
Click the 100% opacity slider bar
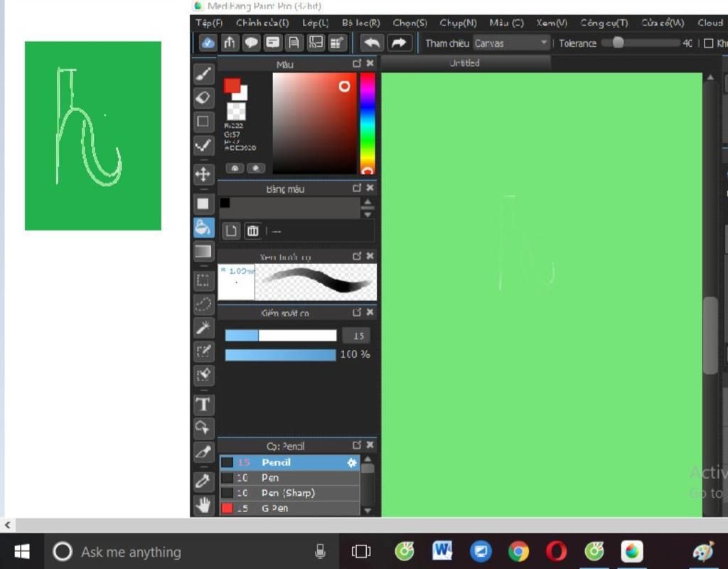[281, 354]
